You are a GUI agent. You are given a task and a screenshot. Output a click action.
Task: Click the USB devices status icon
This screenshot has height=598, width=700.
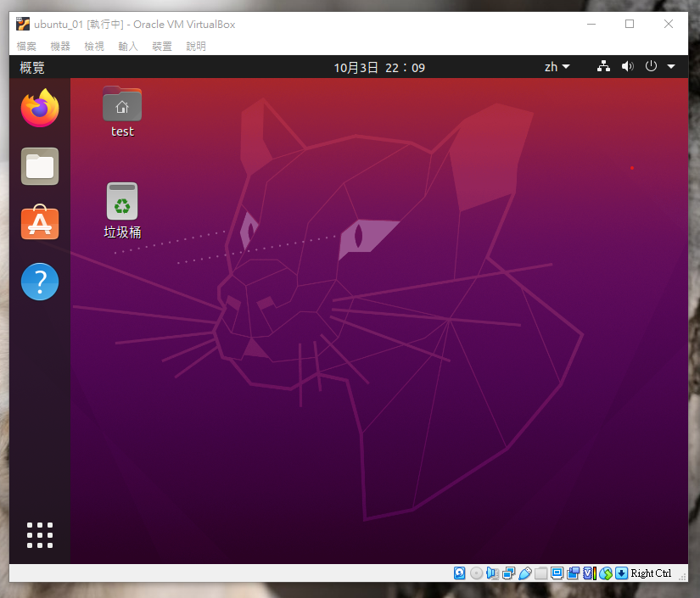pyautogui.click(x=525, y=573)
